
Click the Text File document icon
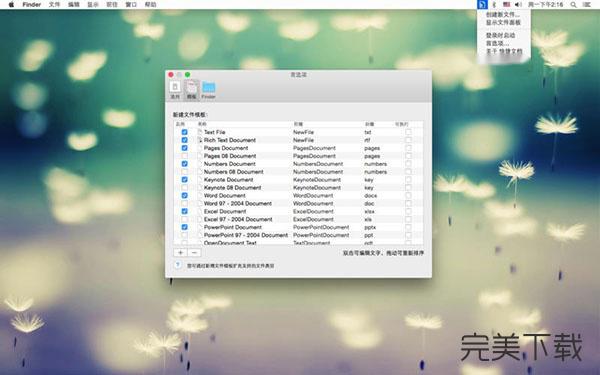(x=200, y=132)
